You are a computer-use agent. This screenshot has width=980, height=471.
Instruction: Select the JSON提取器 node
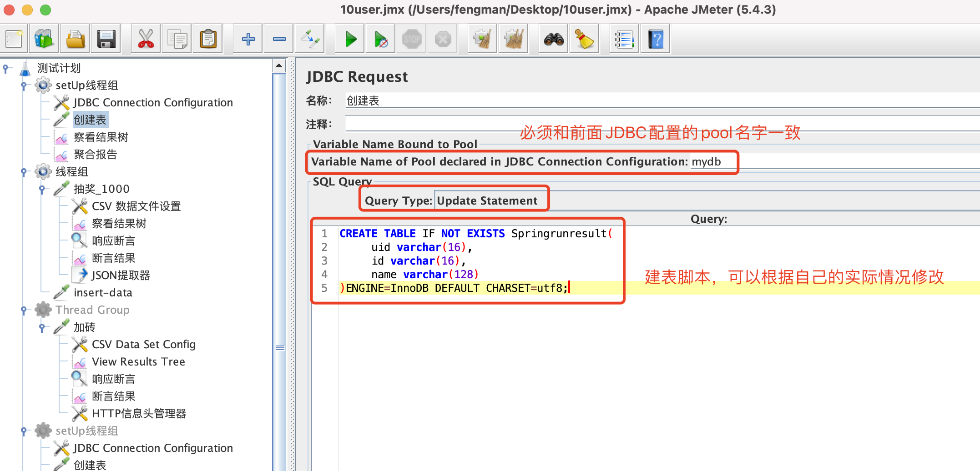click(x=121, y=276)
